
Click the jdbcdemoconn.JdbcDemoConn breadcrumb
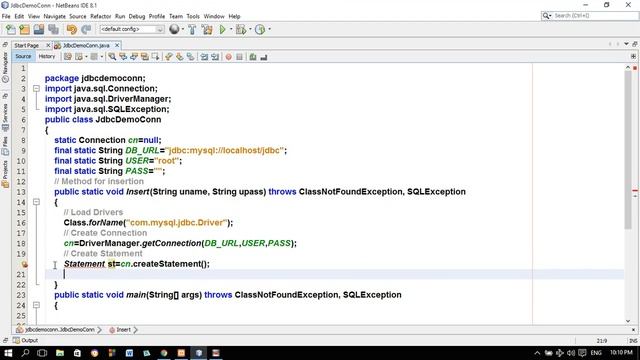click(x=56, y=330)
